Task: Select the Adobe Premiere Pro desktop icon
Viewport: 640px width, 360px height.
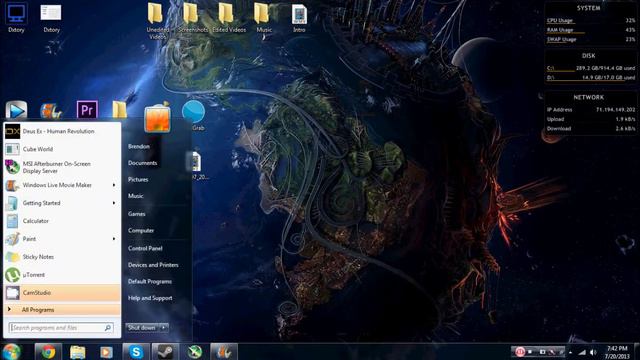Action: [x=87, y=110]
